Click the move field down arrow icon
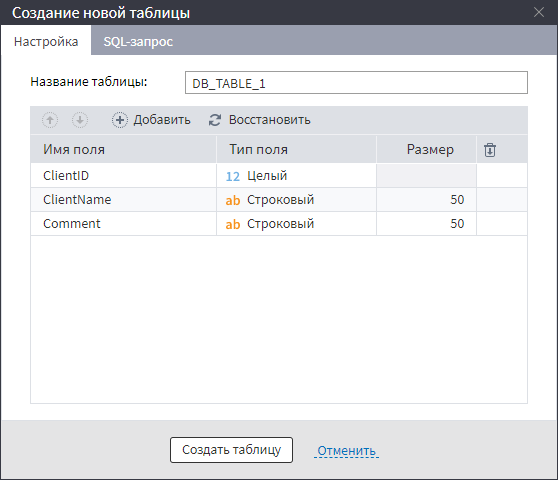This screenshot has width=558, height=480. (x=80, y=120)
